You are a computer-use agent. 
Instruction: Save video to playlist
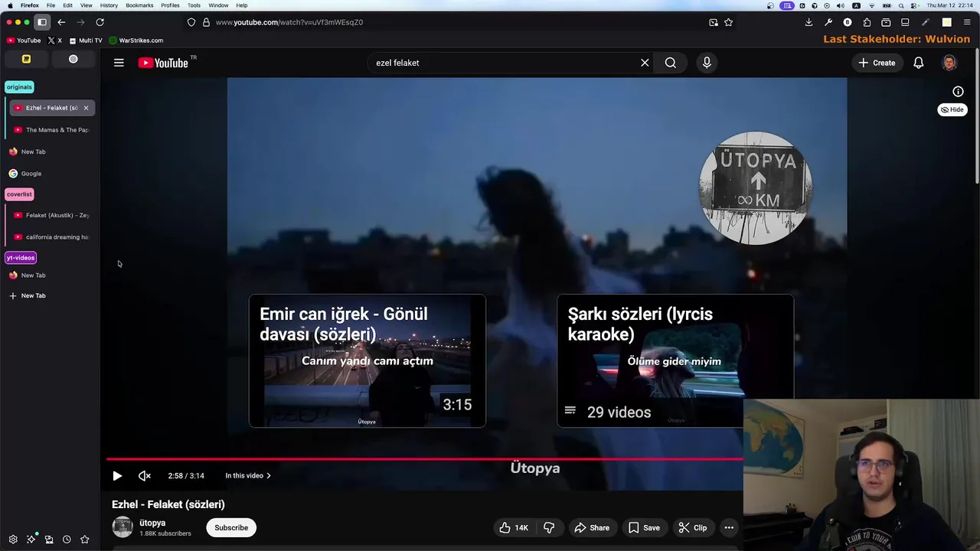(x=644, y=527)
